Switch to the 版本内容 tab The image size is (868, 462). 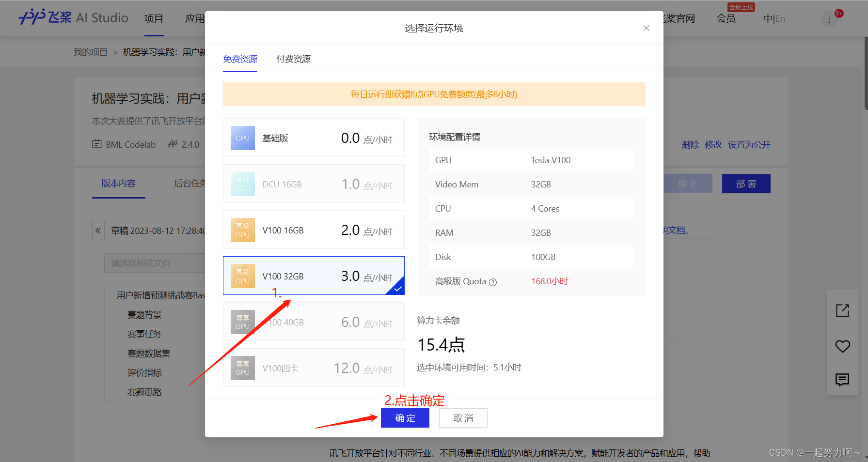click(119, 184)
